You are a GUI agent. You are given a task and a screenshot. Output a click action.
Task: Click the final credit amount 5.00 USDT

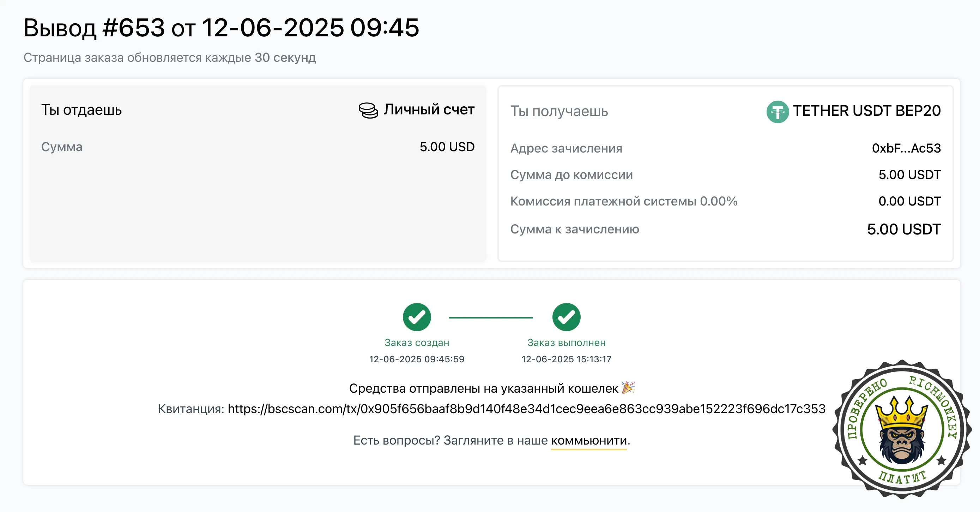[903, 229]
